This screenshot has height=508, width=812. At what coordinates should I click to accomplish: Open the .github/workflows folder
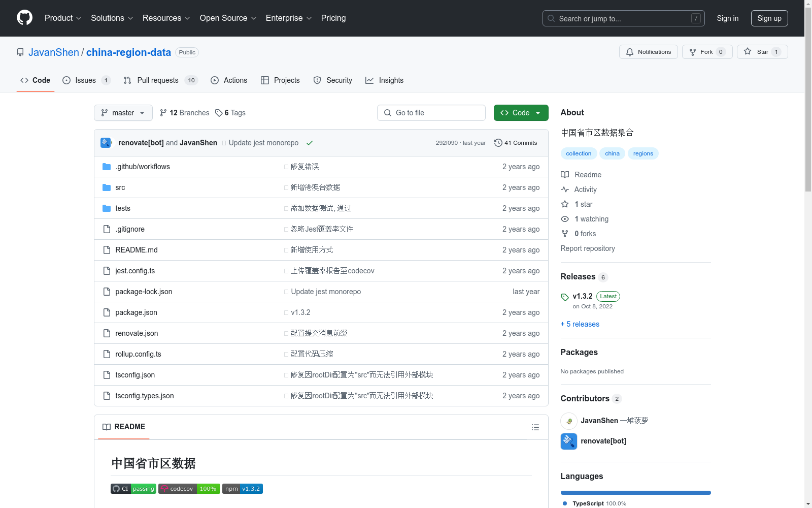coord(142,167)
